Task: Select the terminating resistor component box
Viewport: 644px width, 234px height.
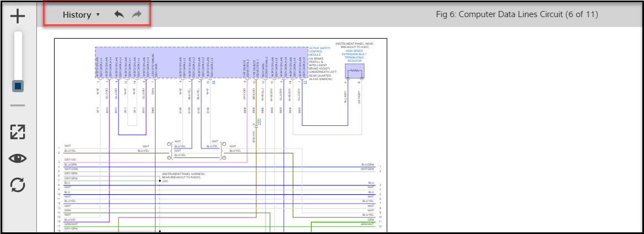Action: (x=354, y=71)
